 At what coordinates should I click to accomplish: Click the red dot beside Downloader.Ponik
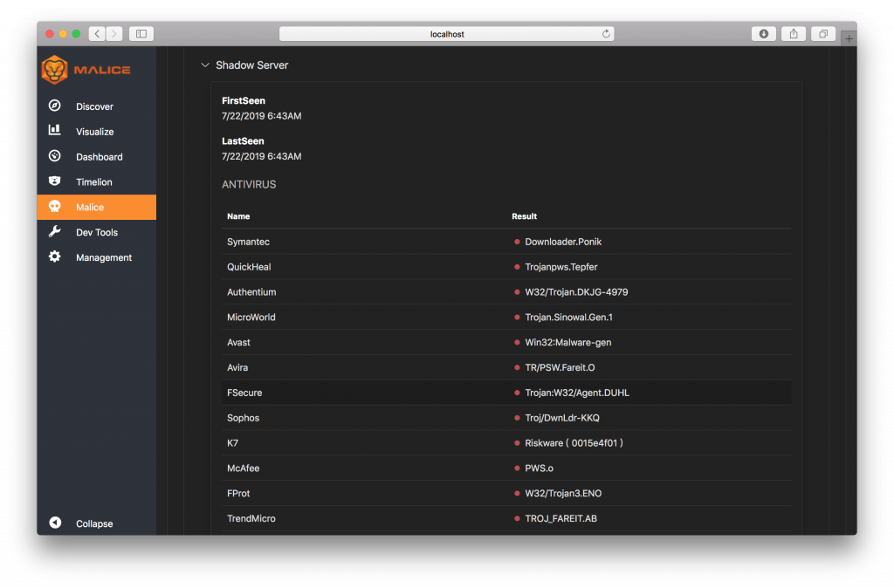click(517, 242)
